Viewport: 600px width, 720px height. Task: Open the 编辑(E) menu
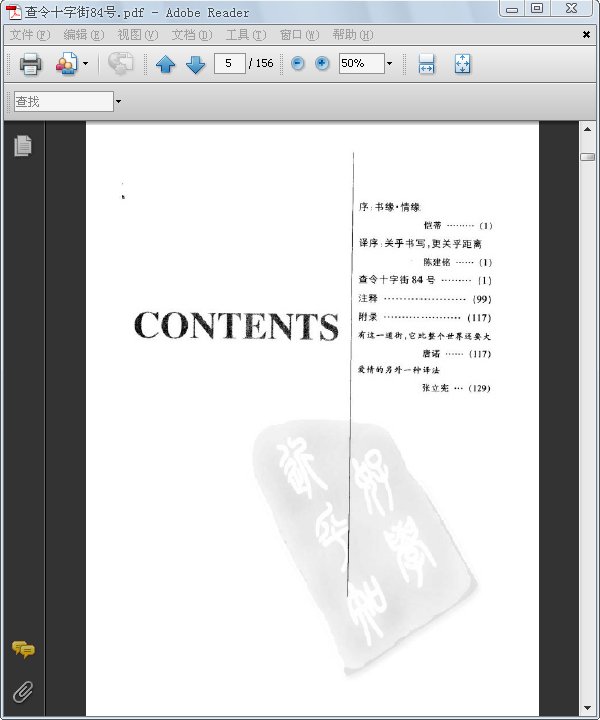(x=84, y=35)
